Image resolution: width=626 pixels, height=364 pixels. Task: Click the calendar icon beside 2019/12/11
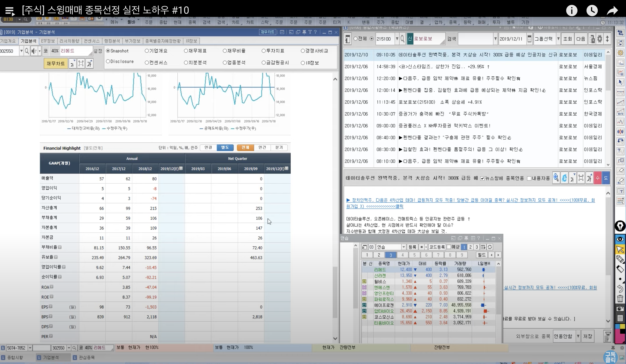(529, 39)
